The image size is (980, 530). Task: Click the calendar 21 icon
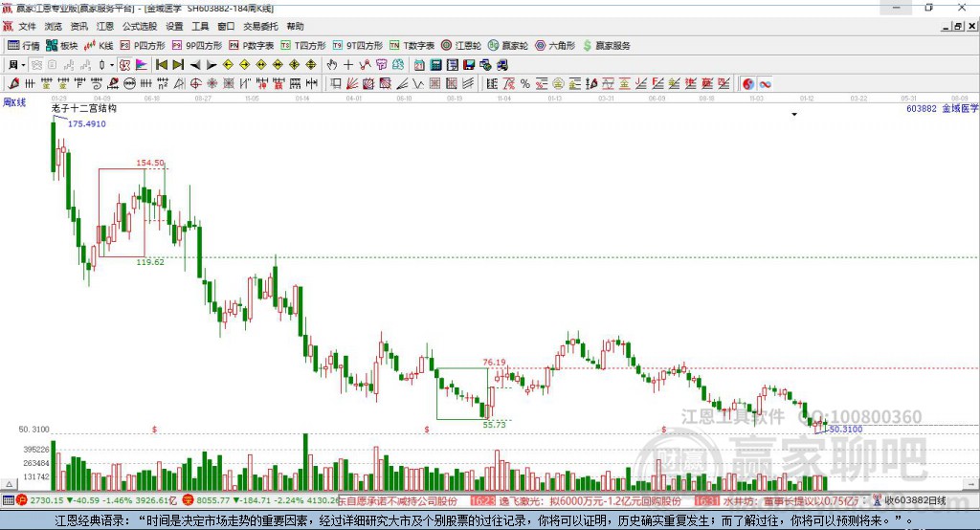419,65
